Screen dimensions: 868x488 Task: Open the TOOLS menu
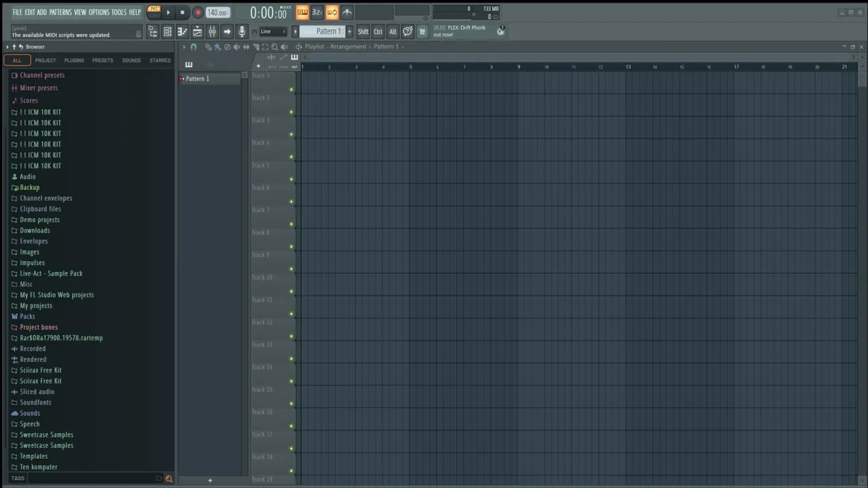(119, 12)
